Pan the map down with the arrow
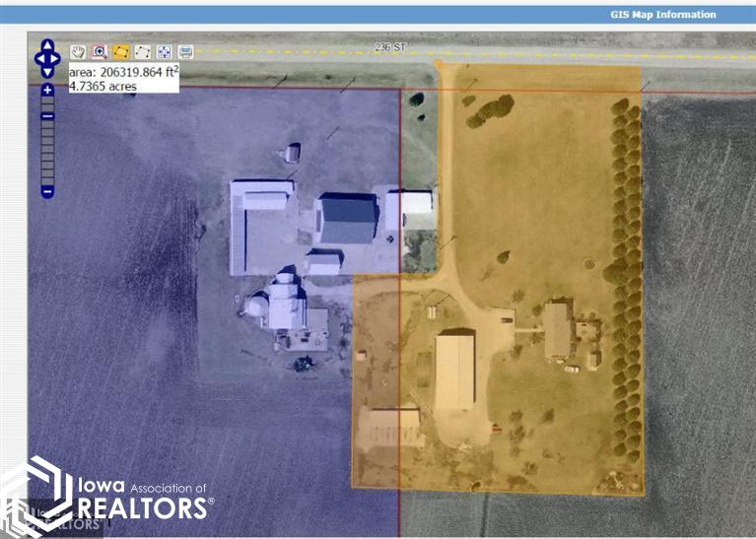The height and width of the screenshot is (539, 756). pos(47,71)
